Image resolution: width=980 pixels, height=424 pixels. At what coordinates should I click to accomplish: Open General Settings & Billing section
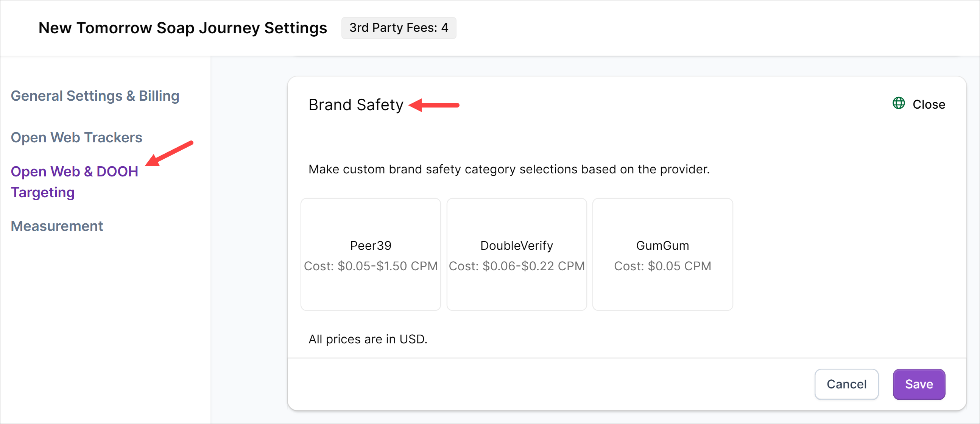(95, 96)
